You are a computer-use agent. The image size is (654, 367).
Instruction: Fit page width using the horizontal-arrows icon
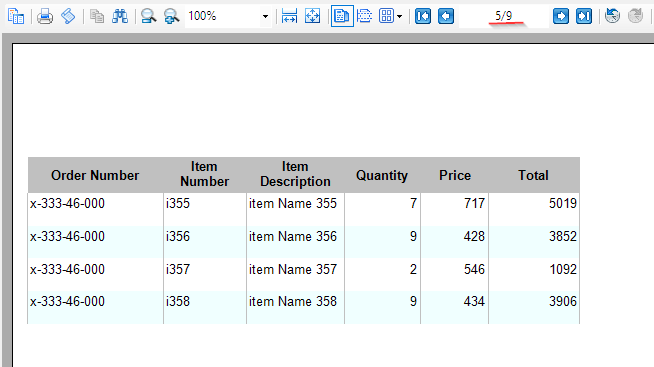[x=289, y=16]
